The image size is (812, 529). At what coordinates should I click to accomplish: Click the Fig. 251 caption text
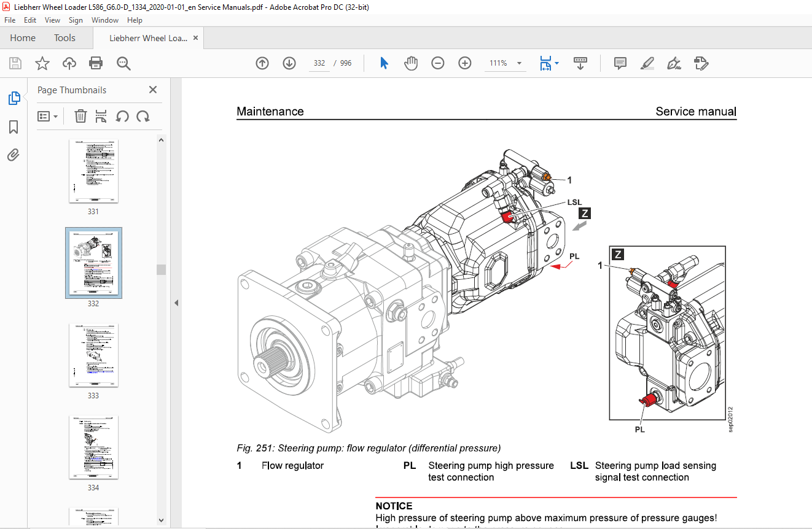pyautogui.click(x=369, y=448)
